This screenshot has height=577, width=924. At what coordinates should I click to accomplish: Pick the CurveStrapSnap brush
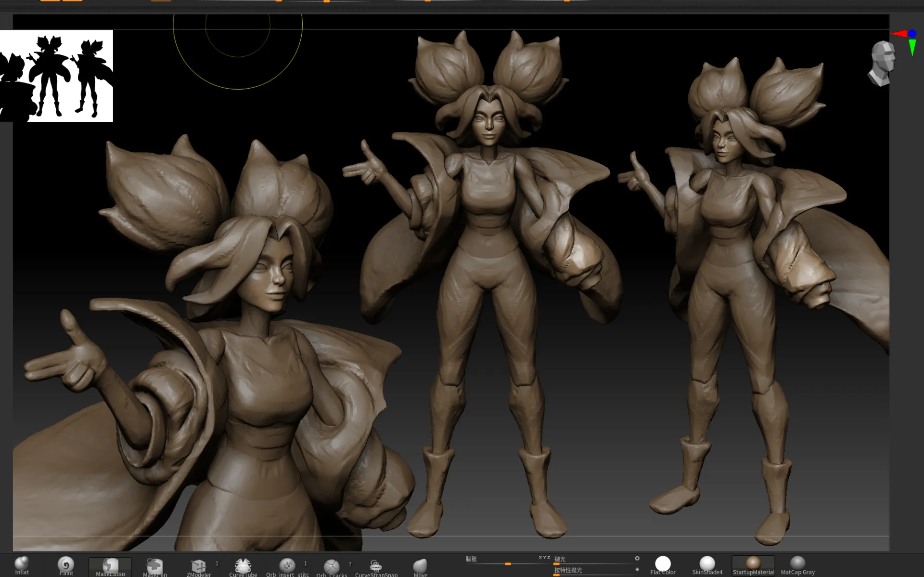[376, 566]
